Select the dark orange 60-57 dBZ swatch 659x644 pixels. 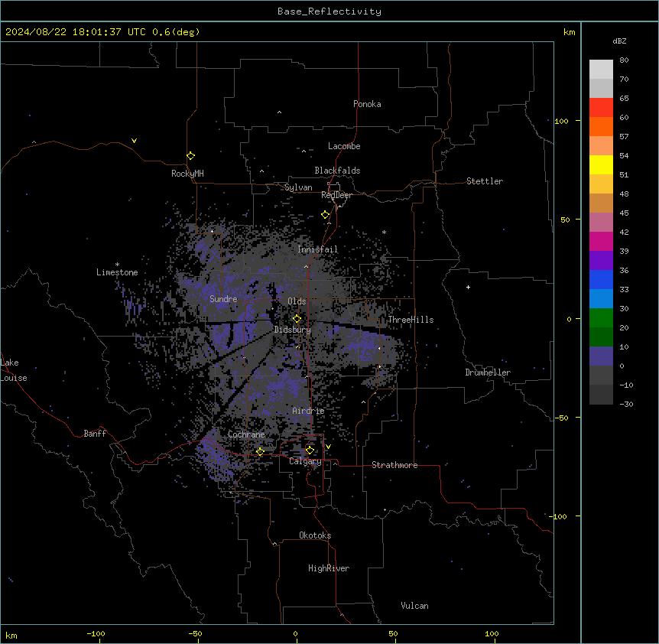(601, 126)
